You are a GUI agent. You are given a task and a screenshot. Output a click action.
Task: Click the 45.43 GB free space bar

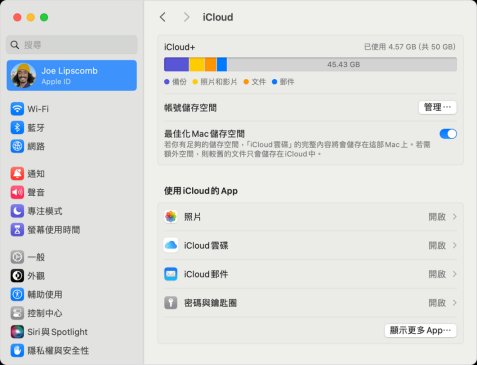(x=342, y=64)
